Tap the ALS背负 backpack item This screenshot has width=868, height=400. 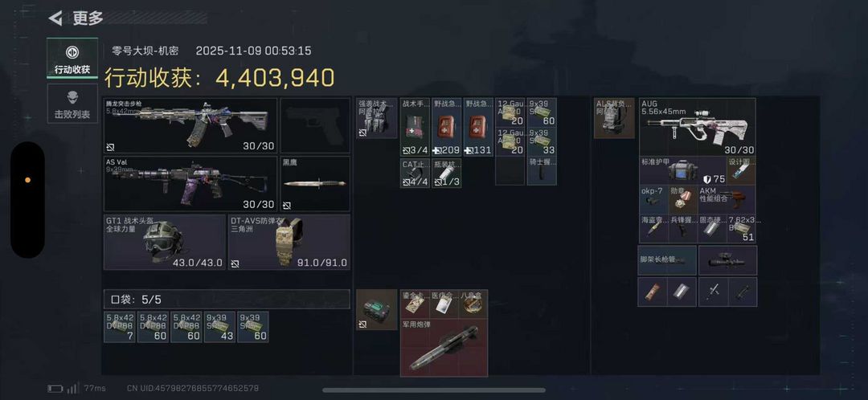pos(615,118)
